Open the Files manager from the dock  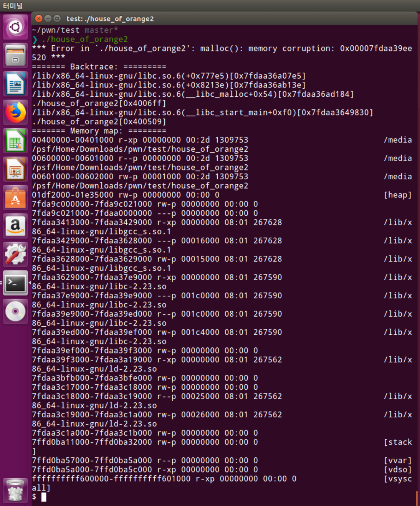tap(15, 55)
